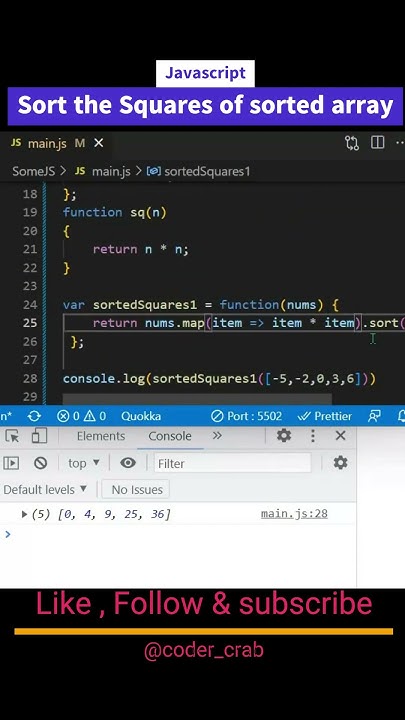The width and height of the screenshot is (405, 720).
Task: Open errors and warnings count
Action: tap(82, 416)
